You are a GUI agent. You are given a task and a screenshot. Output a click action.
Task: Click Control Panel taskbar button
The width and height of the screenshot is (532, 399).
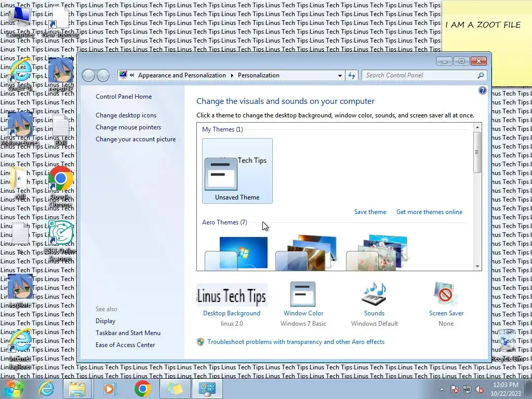(x=207, y=389)
